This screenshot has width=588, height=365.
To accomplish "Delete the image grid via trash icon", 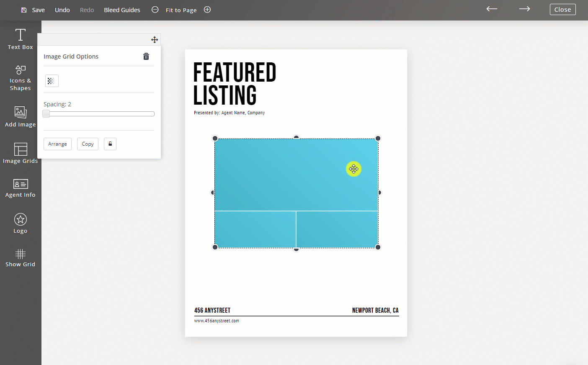I will coord(146,56).
